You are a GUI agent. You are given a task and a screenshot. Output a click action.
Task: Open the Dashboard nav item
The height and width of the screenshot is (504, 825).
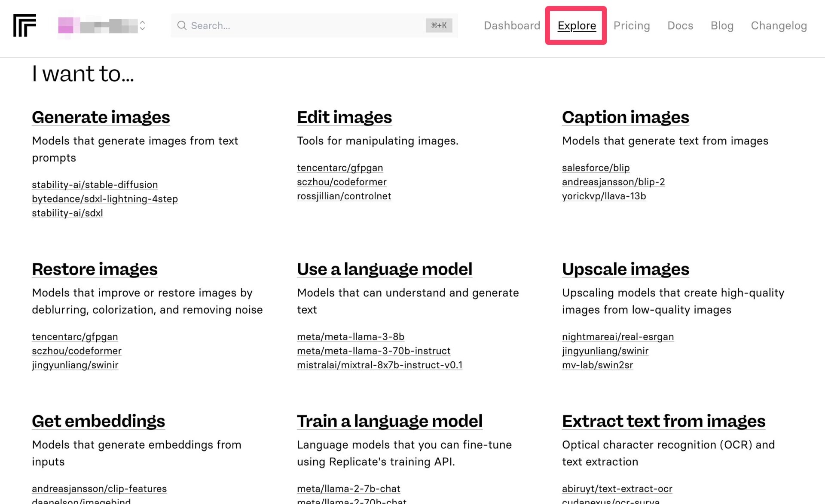point(512,25)
